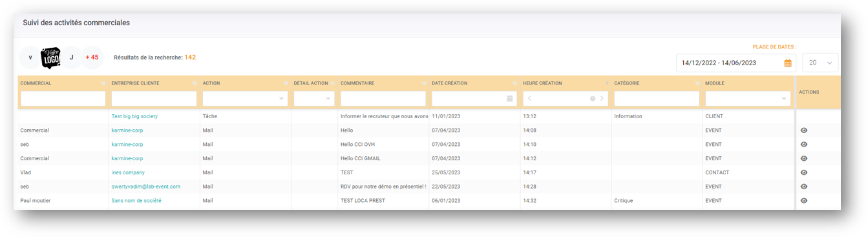Toggle the Heure création sort arrow
The image size is (868, 237).
point(606,83)
